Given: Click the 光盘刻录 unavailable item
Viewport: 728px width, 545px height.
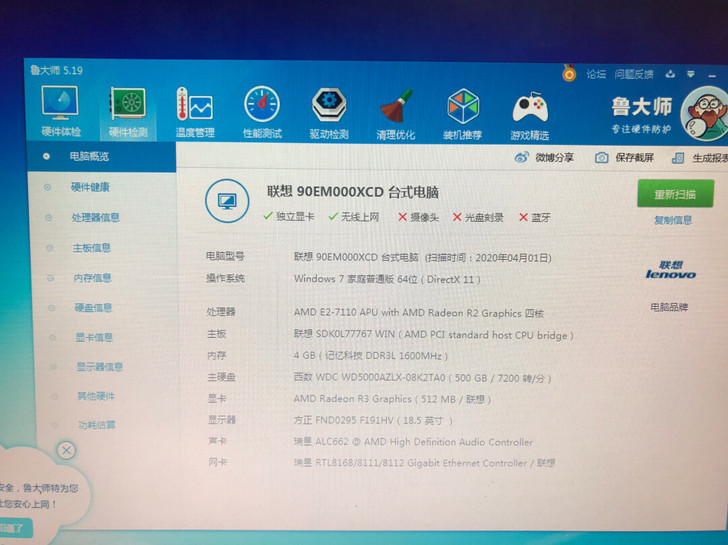Looking at the screenshot, I should [478, 217].
